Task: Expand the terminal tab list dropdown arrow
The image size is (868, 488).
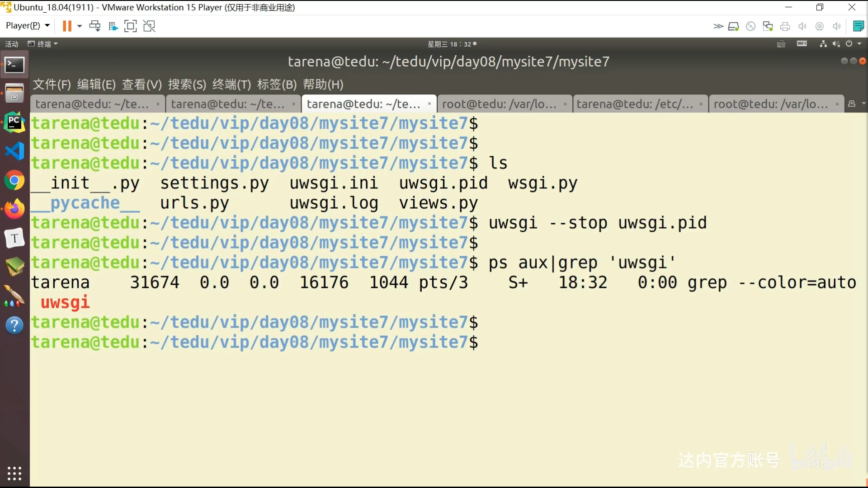Action: click(x=864, y=103)
